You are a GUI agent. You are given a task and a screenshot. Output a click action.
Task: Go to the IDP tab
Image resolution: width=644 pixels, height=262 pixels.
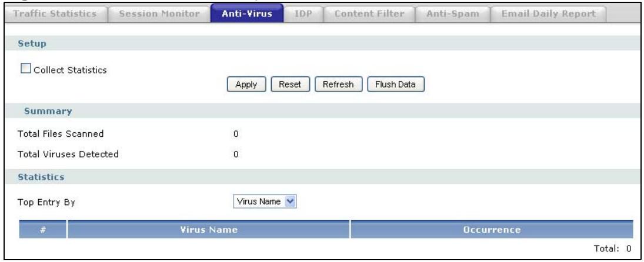tap(303, 14)
